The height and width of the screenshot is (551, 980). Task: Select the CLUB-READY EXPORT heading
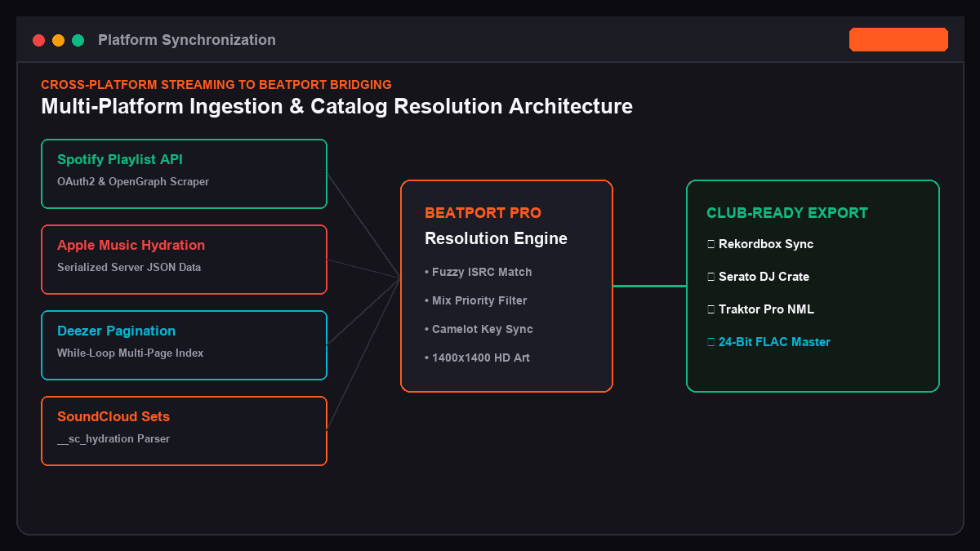[x=787, y=213]
